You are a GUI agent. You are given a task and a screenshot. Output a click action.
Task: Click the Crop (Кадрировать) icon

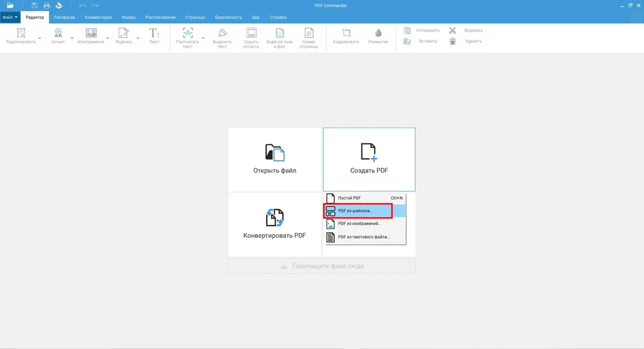(x=346, y=33)
